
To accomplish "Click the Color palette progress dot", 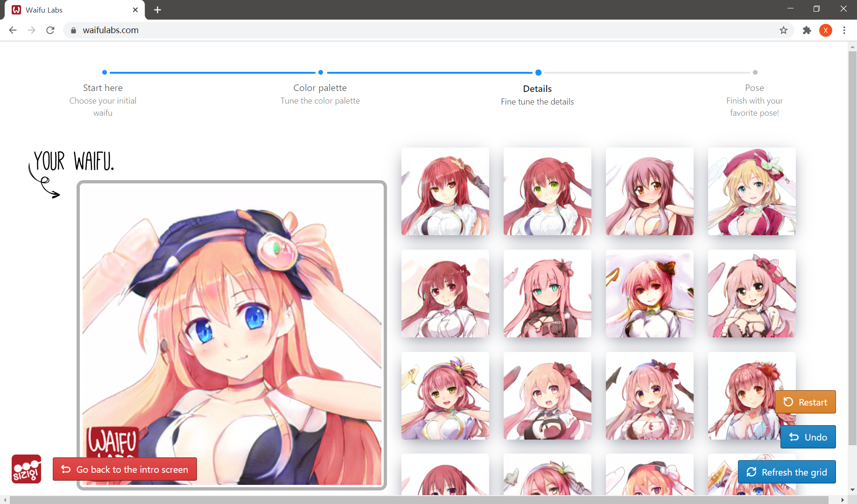I will [321, 72].
